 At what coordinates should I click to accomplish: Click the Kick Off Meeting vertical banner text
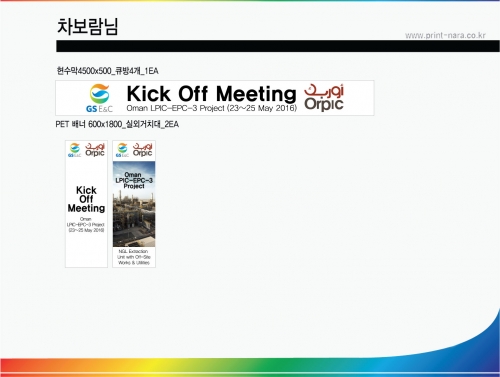pyautogui.click(x=86, y=199)
